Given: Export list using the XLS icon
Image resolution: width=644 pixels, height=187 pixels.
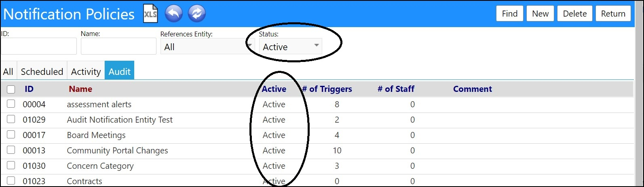Looking at the screenshot, I should pos(150,14).
